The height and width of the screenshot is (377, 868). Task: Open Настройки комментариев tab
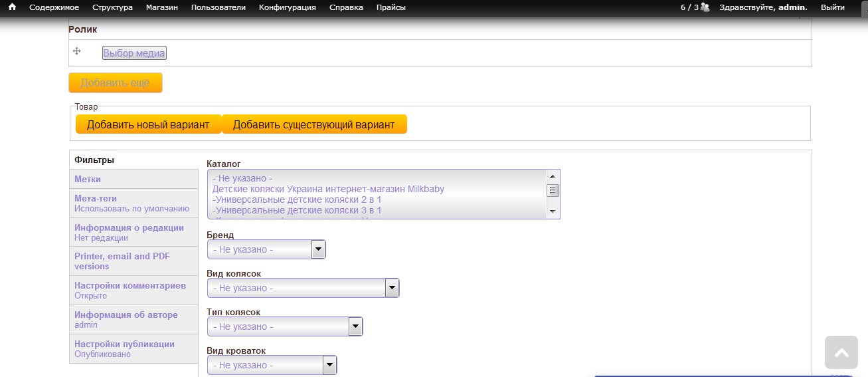point(133,290)
